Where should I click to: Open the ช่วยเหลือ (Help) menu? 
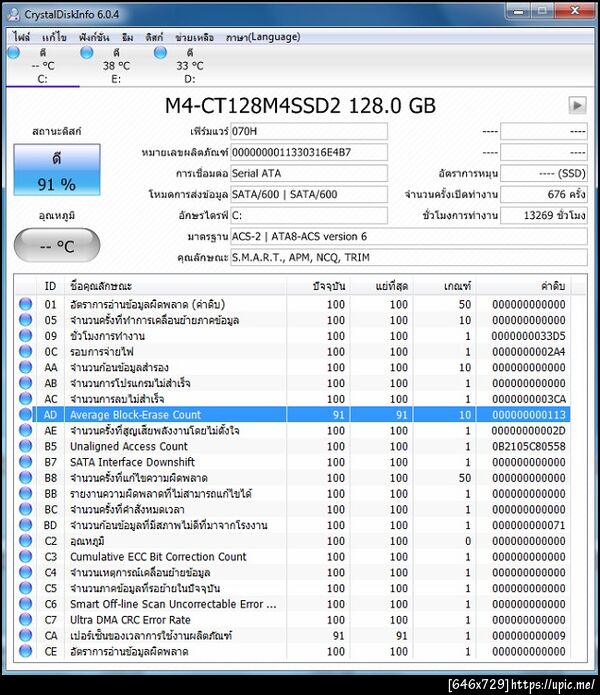(195, 37)
